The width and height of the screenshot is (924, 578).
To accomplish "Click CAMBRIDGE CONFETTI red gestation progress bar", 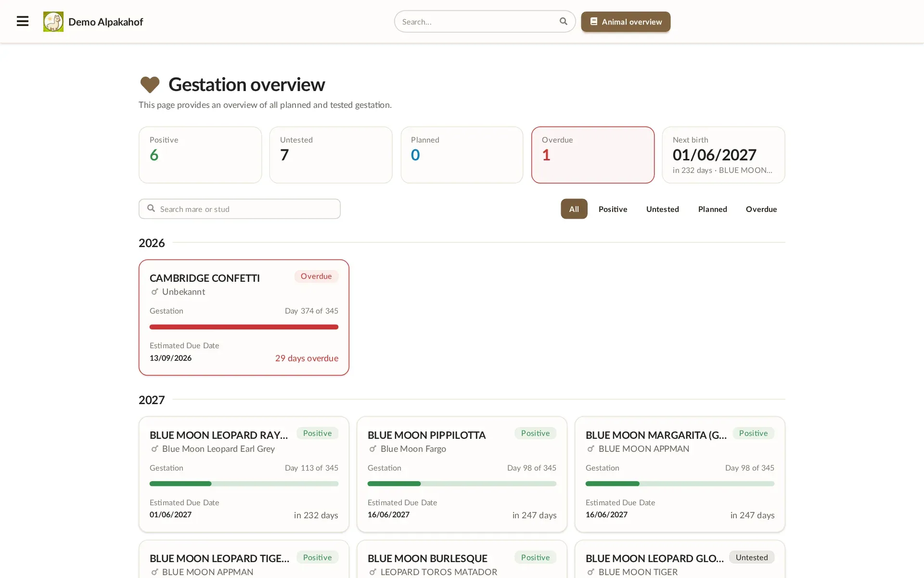I will point(244,327).
